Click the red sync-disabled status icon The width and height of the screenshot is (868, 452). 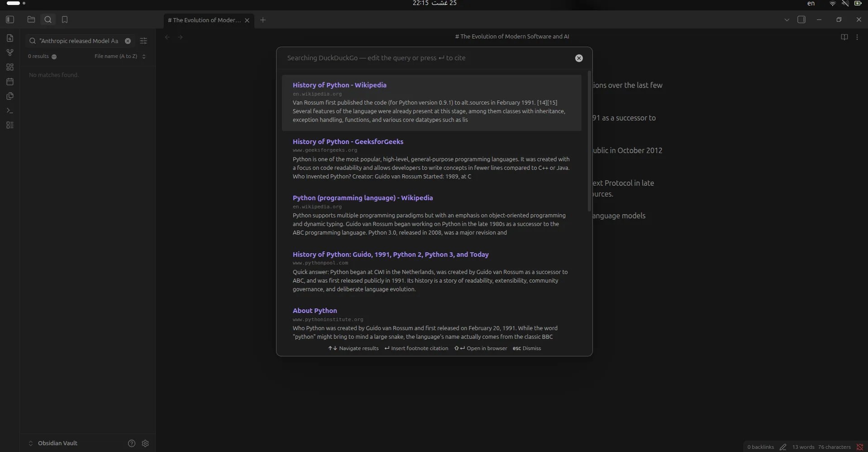click(859, 447)
